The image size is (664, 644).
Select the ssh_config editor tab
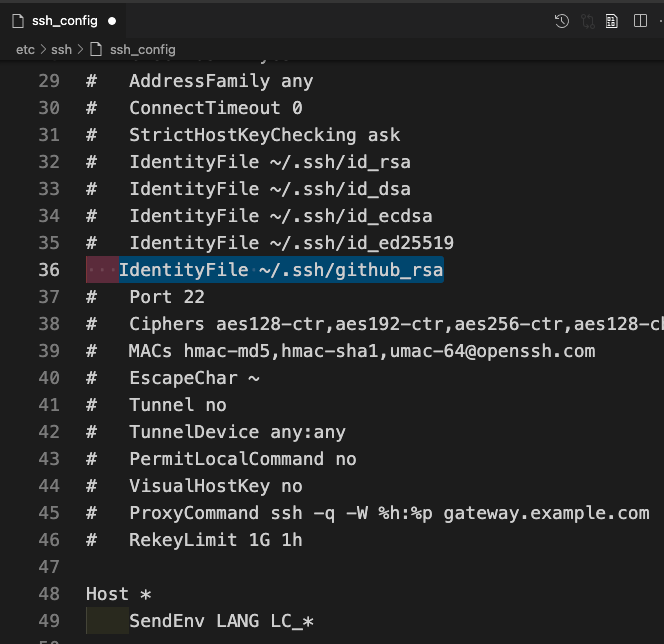64,20
